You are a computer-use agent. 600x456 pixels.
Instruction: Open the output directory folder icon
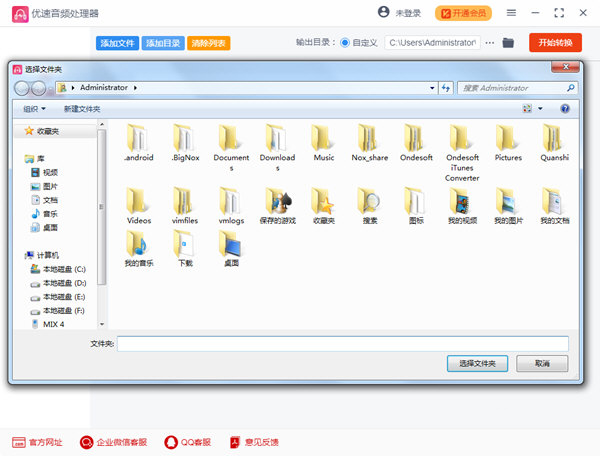click(x=508, y=43)
